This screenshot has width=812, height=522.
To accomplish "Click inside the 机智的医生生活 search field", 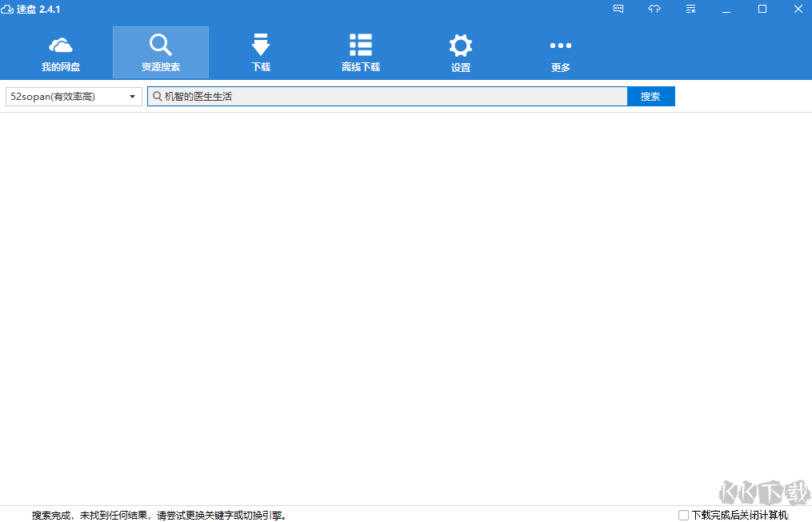I will [x=384, y=96].
